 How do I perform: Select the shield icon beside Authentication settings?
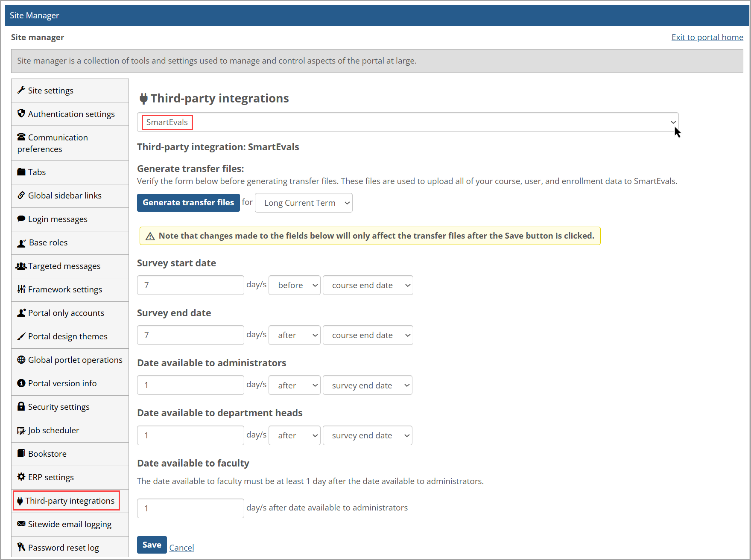coord(21,114)
